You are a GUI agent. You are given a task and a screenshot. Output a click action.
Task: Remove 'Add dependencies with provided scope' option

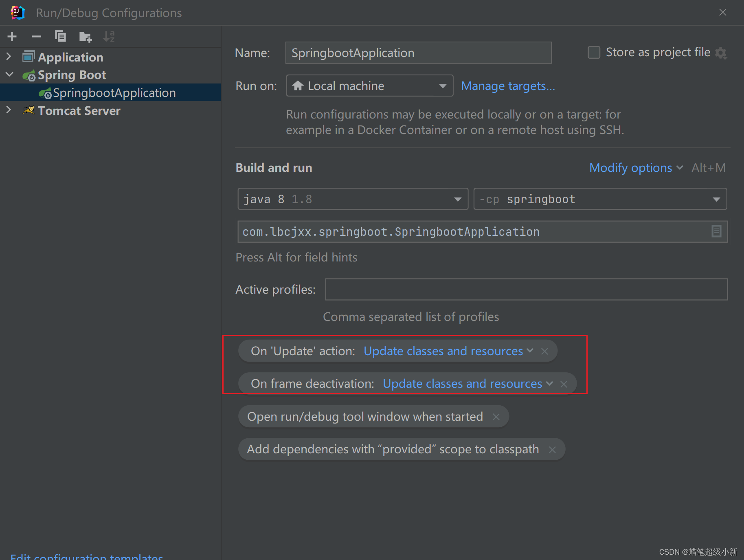point(552,450)
